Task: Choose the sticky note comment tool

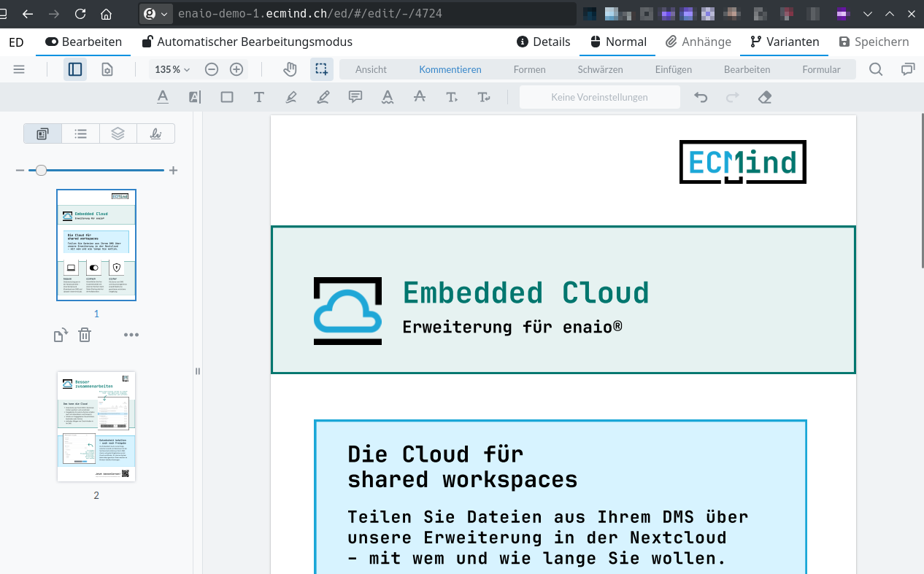Action: point(355,97)
